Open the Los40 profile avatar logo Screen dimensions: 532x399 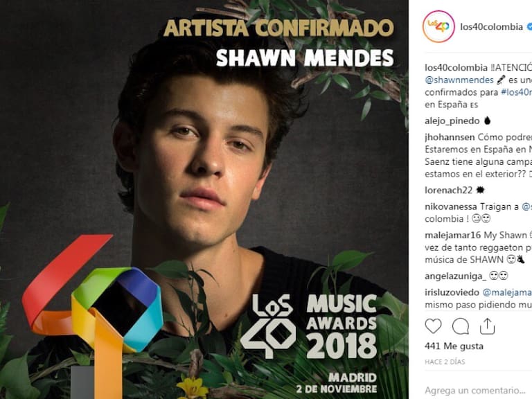point(438,26)
